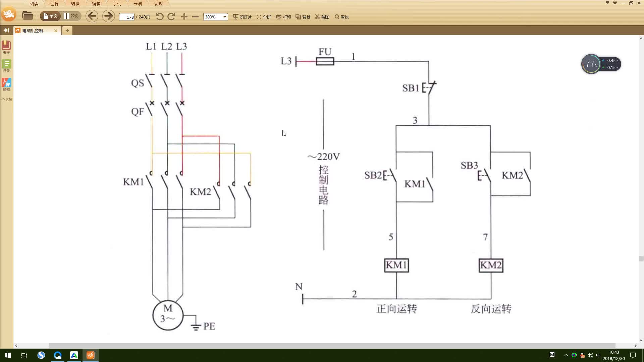Viewport: 644px width, 362px height.
Task: Click the horizontal scrollbar at bottom
Action: point(332,346)
